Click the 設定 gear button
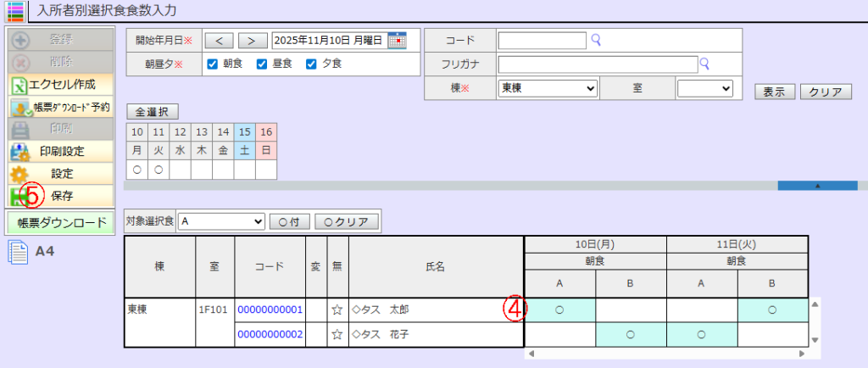The height and width of the screenshot is (368, 868). click(59, 173)
